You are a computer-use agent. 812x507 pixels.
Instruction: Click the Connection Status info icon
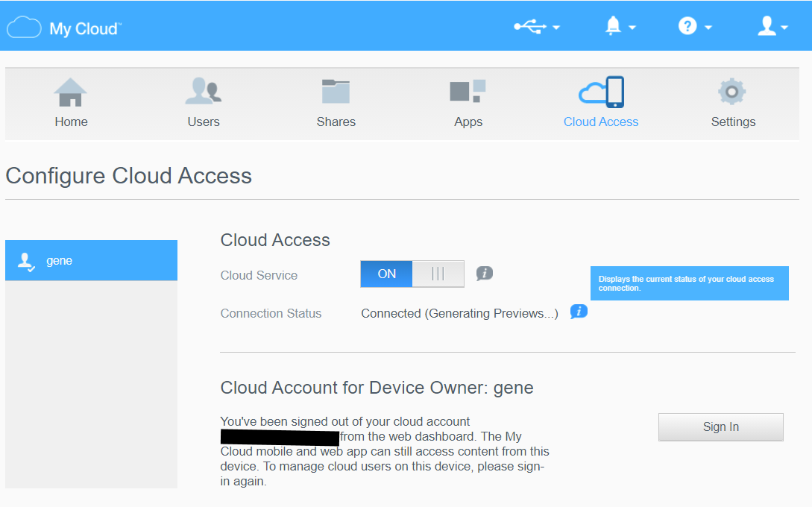579,311
